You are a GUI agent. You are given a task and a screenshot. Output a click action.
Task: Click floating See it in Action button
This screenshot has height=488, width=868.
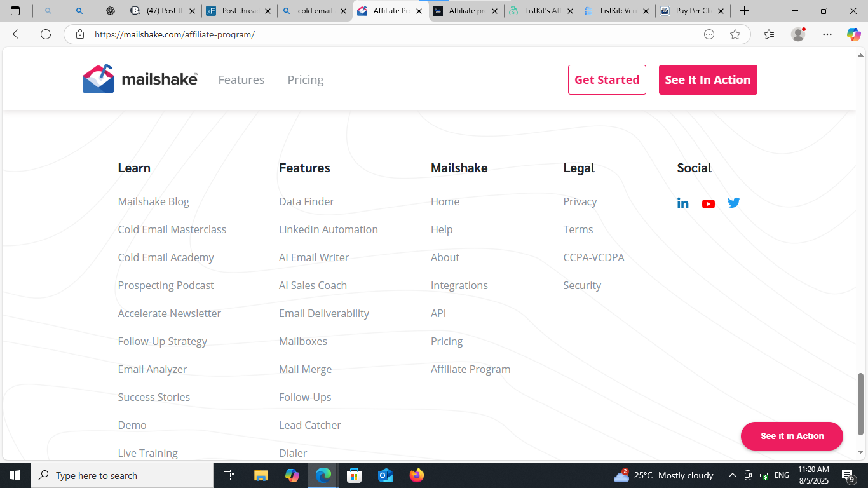[x=792, y=436]
